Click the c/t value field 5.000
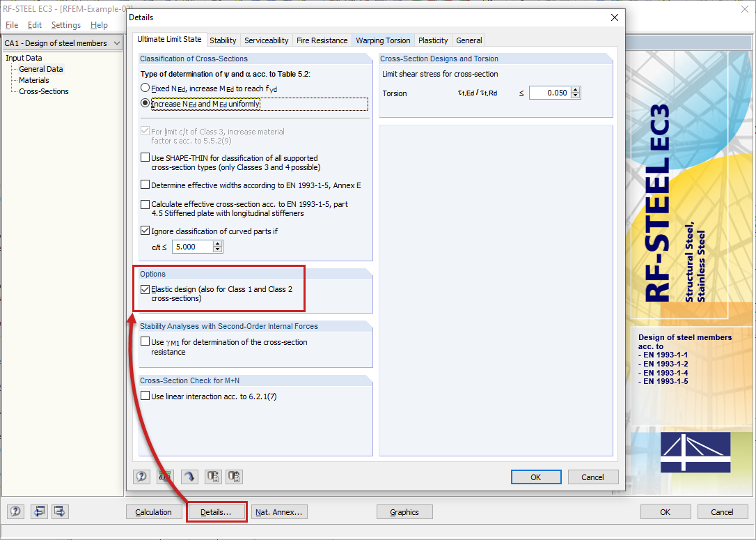Image resolution: width=756 pixels, height=540 pixels. pyautogui.click(x=192, y=247)
